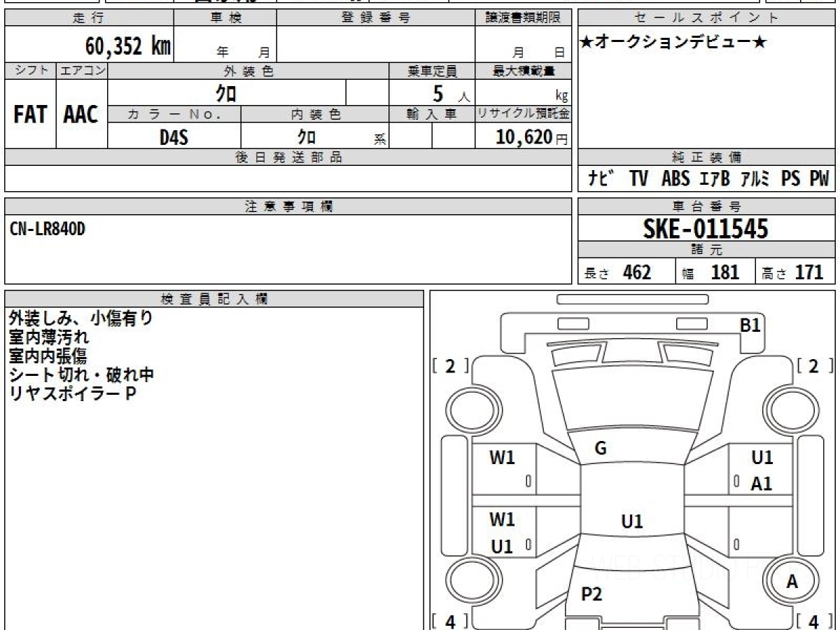The width and height of the screenshot is (840, 630).
Task: Click the U1 mark directly above A1
Action: pyautogui.click(x=762, y=458)
